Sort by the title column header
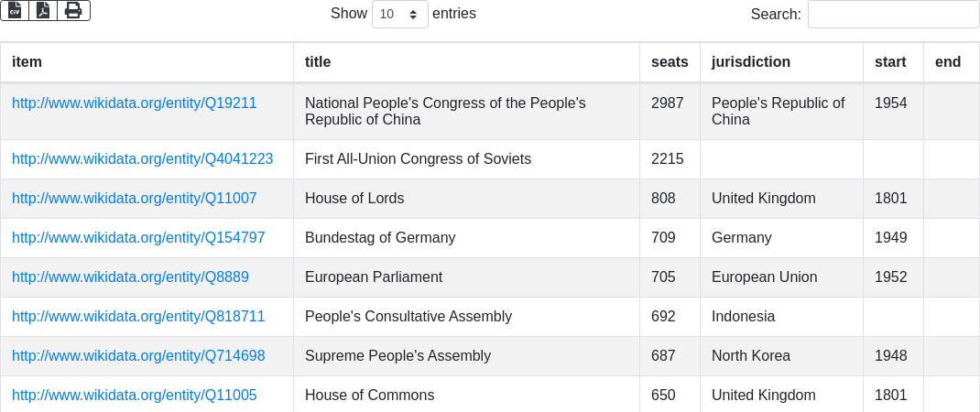The image size is (980, 412). click(x=318, y=62)
